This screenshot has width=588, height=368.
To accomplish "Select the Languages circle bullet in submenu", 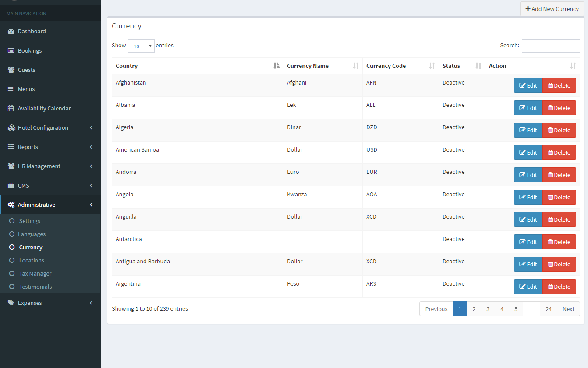I will pos(12,234).
